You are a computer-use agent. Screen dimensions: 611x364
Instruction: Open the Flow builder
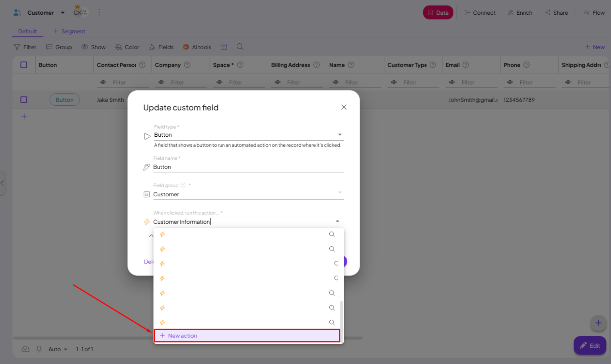click(x=594, y=12)
